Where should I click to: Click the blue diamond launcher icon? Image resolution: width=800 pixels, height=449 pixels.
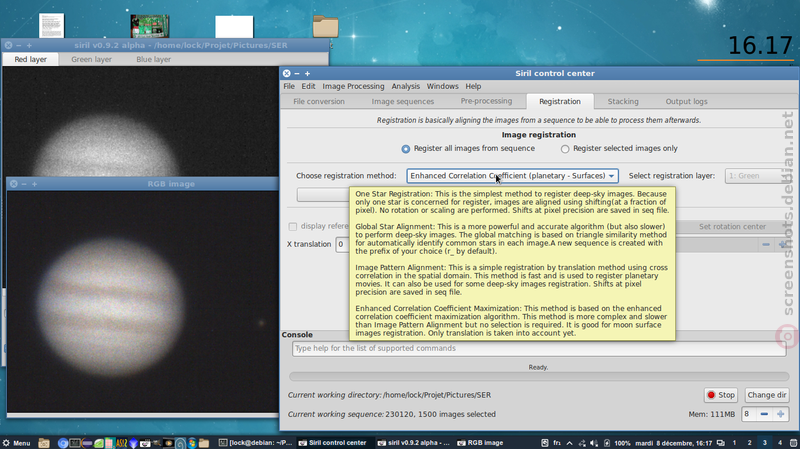[133, 443]
